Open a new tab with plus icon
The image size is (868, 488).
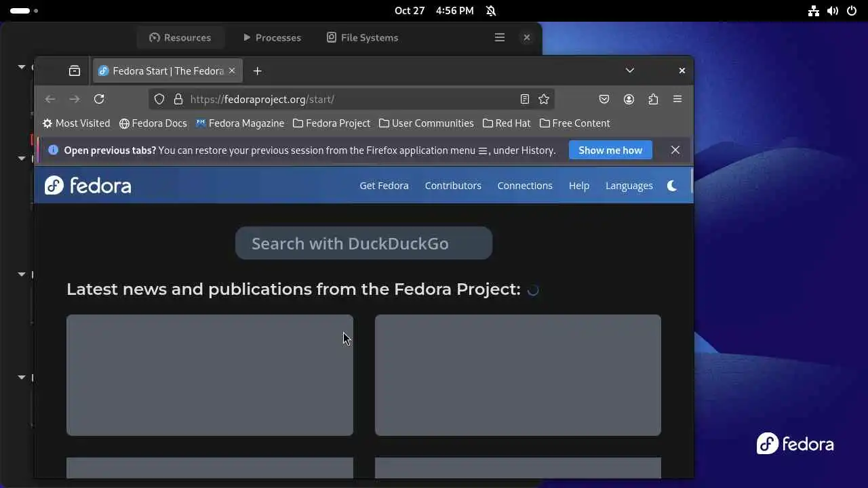257,70
